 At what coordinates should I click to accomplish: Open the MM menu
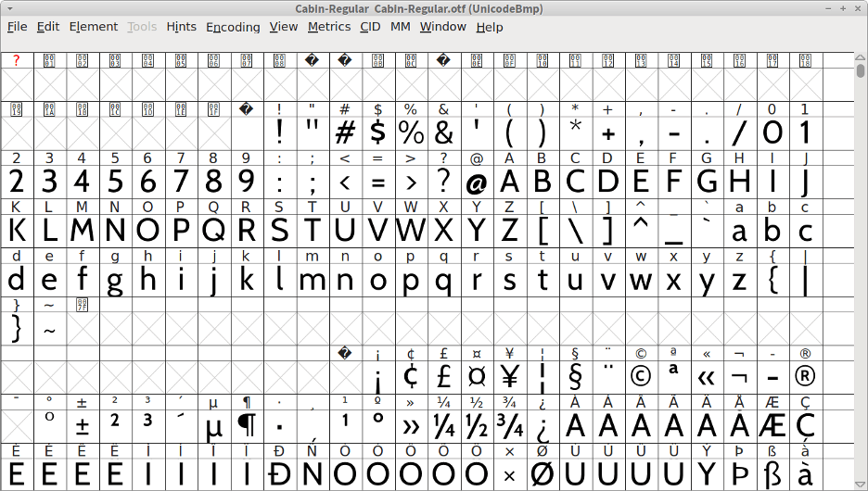click(401, 27)
